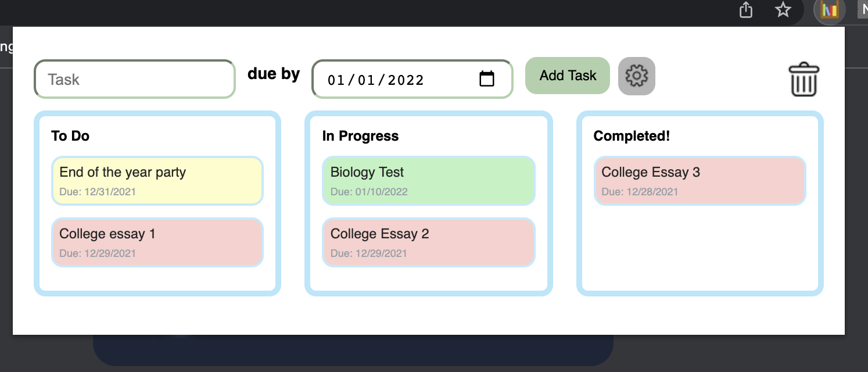The image size is (868, 372).
Task: Click the Completed! column heading
Action: coord(632,136)
